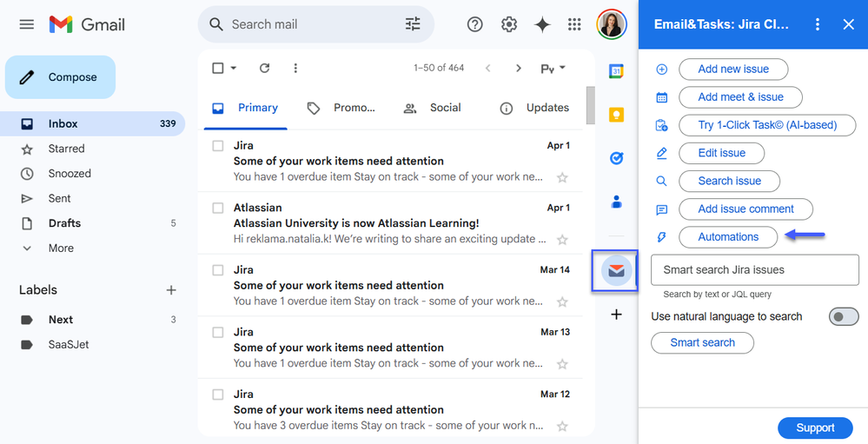Create a new label with plus icon

[x=171, y=290]
